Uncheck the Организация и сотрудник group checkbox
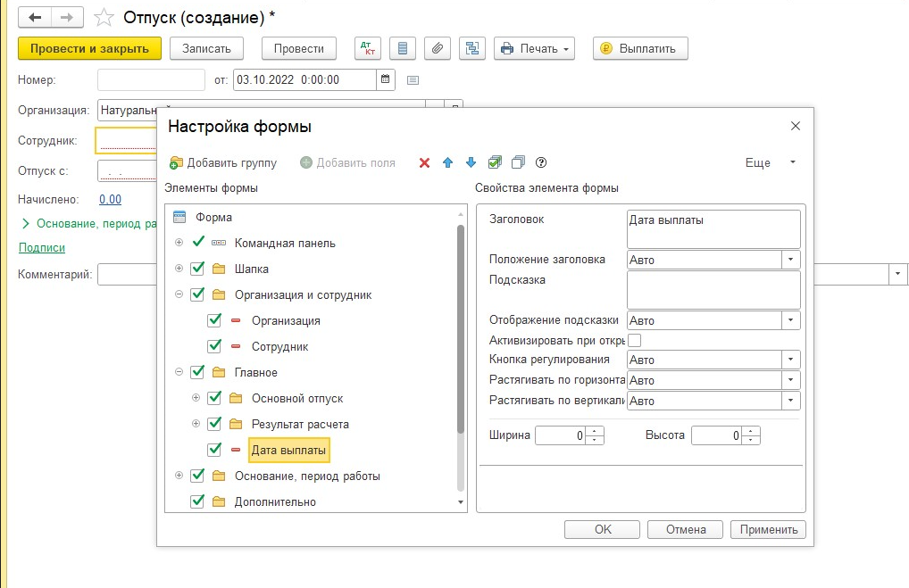This screenshot has width=909, height=588. tap(197, 294)
